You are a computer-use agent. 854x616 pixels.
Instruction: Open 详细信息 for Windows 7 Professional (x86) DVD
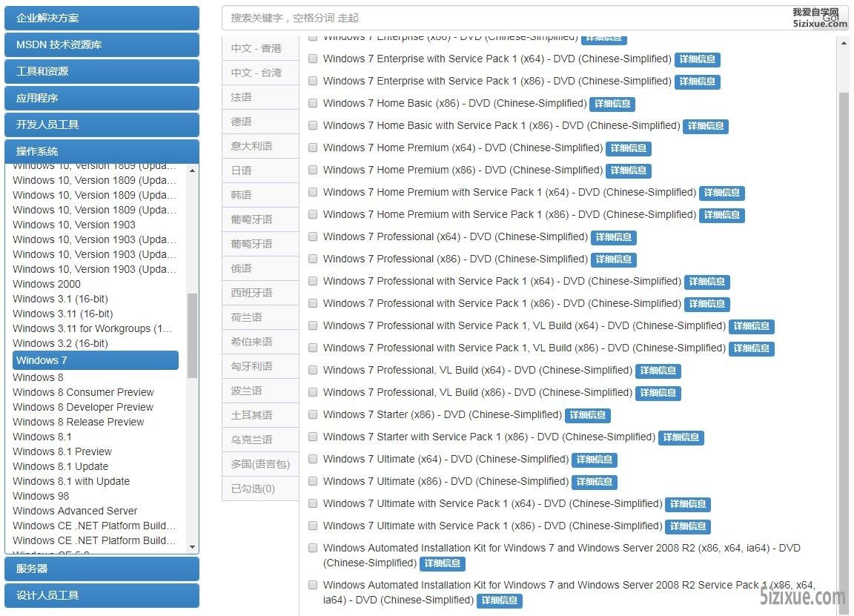(614, 259)
